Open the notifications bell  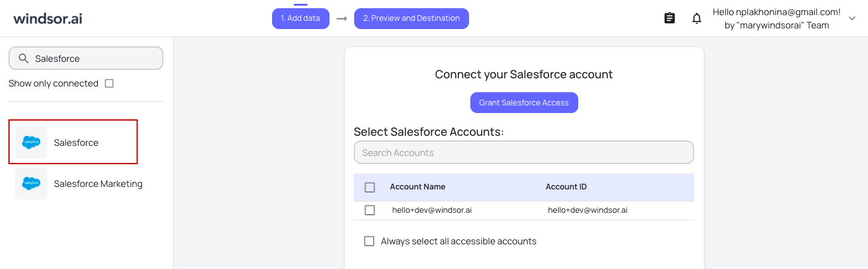697,18
